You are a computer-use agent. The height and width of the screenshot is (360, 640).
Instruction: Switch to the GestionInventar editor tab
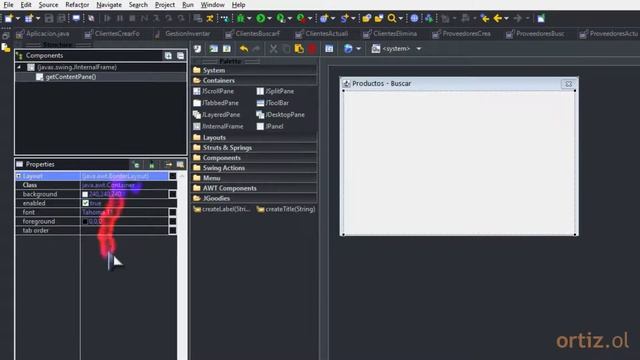183,34
